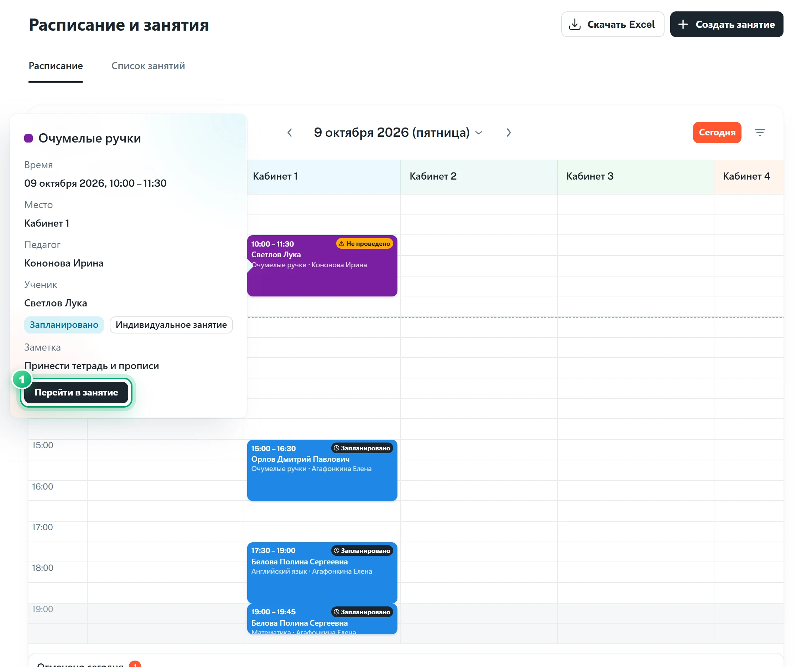This screenshot has width=812, height=667.
Task: Go to previous day with left arrow
Action: (290, 133)
